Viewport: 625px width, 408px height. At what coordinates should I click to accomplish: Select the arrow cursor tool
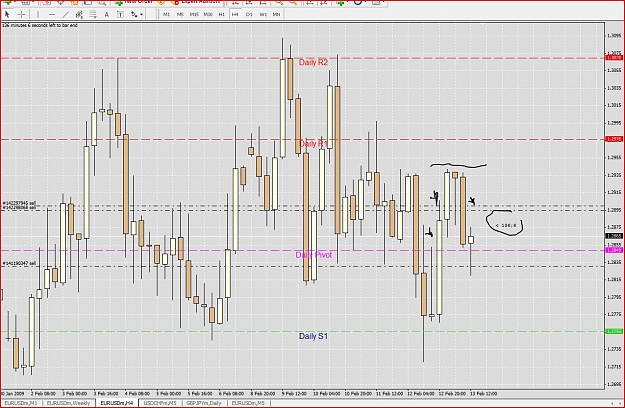pyautogui.click(x=7, y=14)
